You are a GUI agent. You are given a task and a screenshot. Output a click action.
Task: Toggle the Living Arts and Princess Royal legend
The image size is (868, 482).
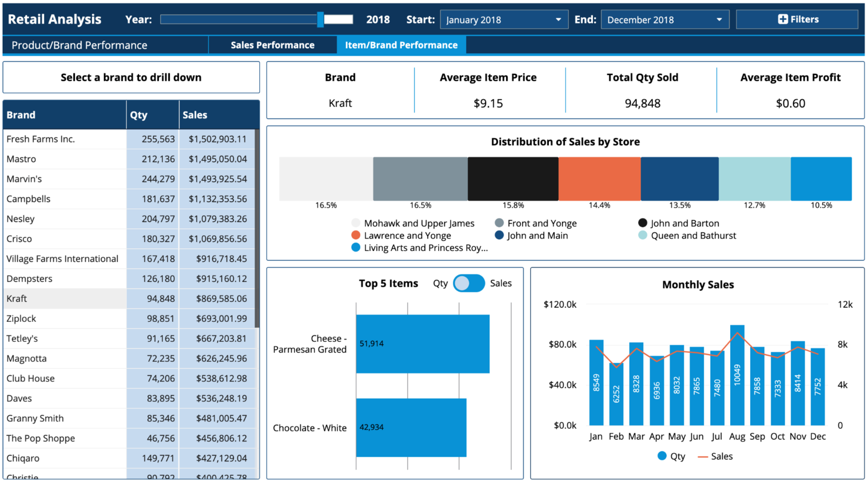[x=419, y=247]
